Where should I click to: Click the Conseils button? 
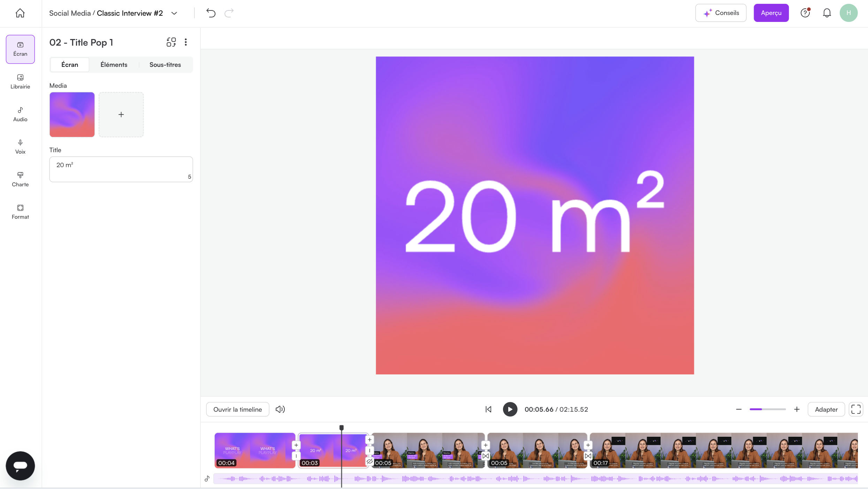click(x=721, y=13)
